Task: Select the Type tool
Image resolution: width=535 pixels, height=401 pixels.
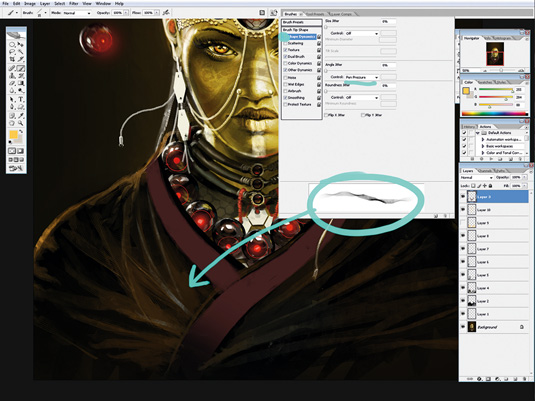Action: click(20, 100)
